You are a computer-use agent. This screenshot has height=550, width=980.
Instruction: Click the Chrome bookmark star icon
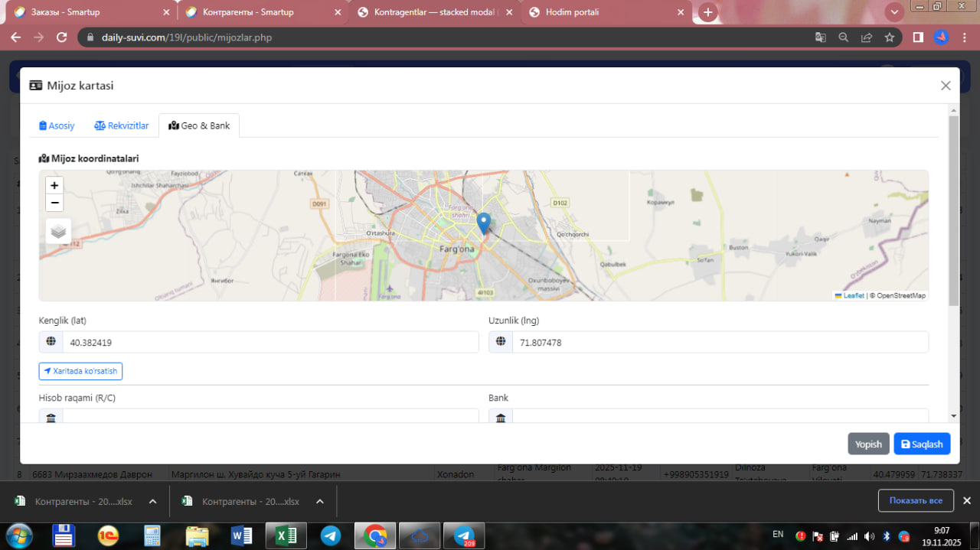(889, 37)
